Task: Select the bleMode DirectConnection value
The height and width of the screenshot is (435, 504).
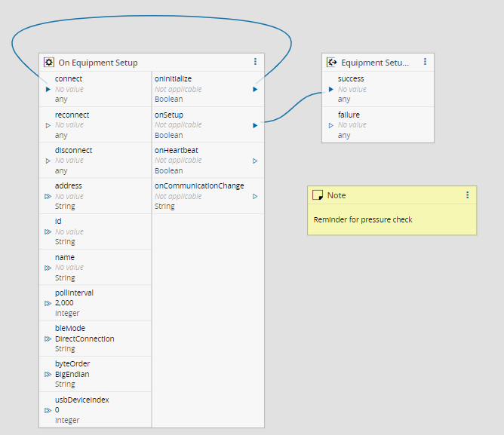Action: [85, 339]
